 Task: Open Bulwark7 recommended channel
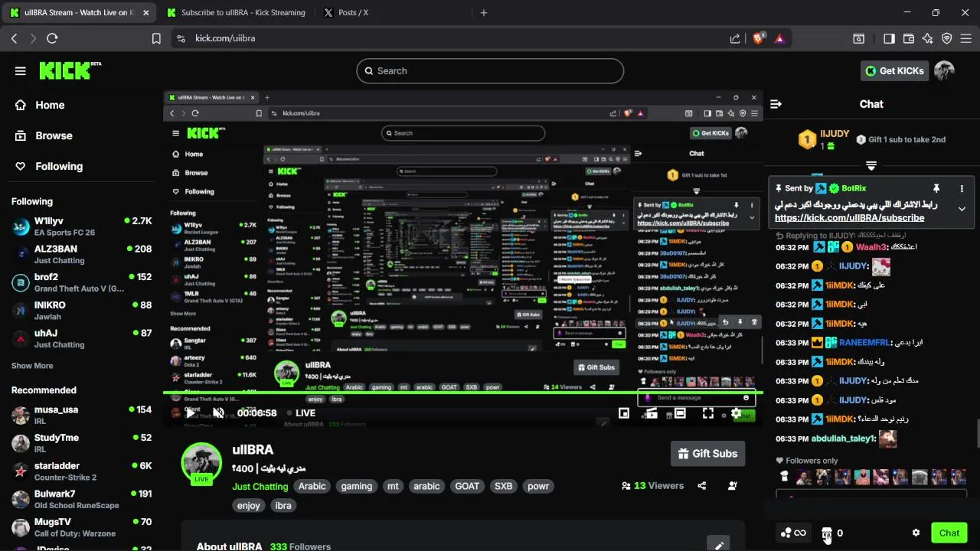click(82, 499)
